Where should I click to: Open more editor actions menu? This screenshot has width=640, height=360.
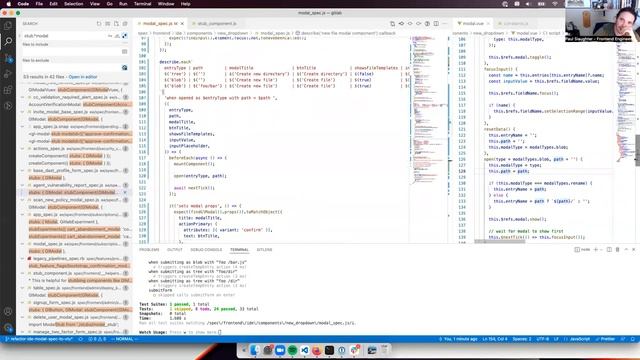point(444,24)
